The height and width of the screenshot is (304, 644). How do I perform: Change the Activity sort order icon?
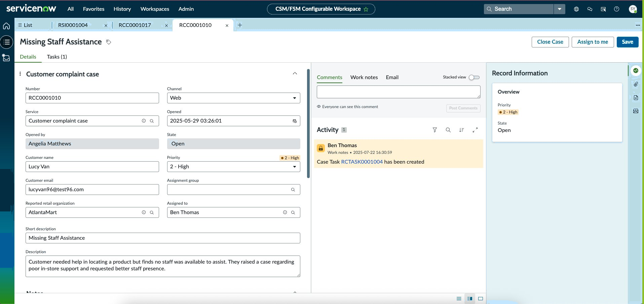click(x=462, y=130)
